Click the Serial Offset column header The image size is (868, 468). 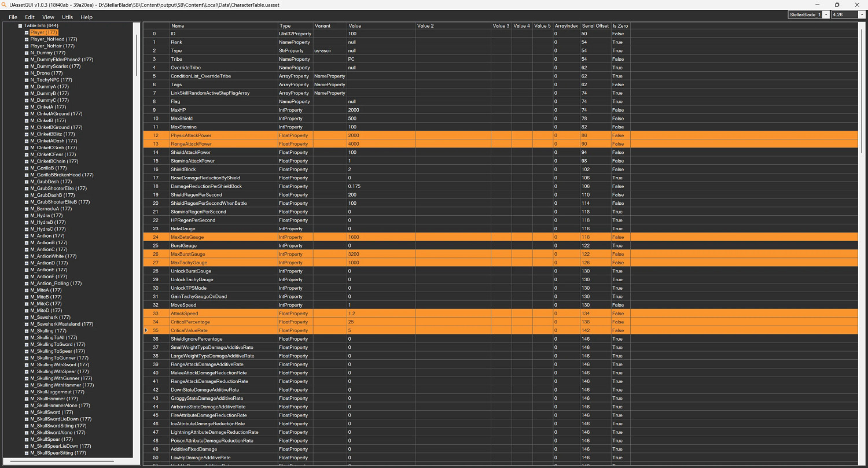595,26
